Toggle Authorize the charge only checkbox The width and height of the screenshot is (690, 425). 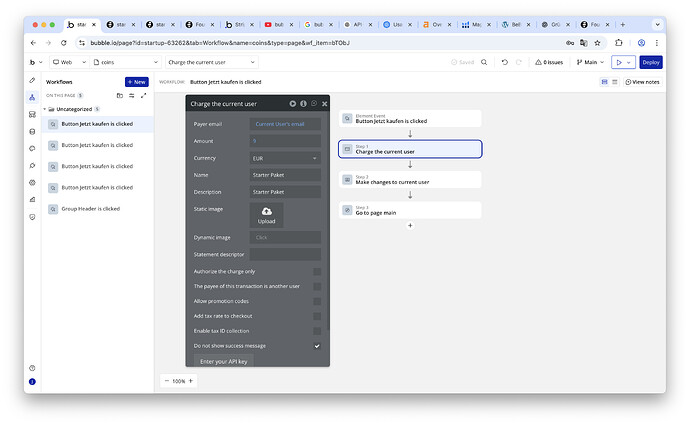coord(317,272)
